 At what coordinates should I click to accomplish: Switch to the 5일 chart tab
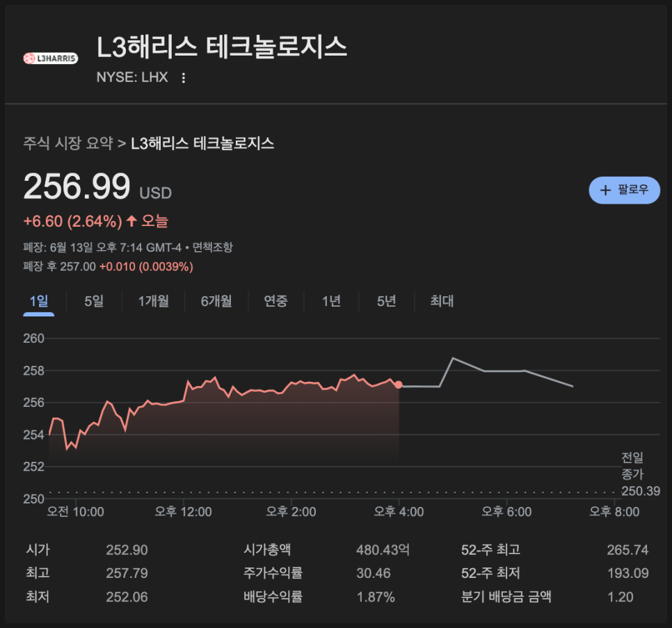[x=94, y=301]
